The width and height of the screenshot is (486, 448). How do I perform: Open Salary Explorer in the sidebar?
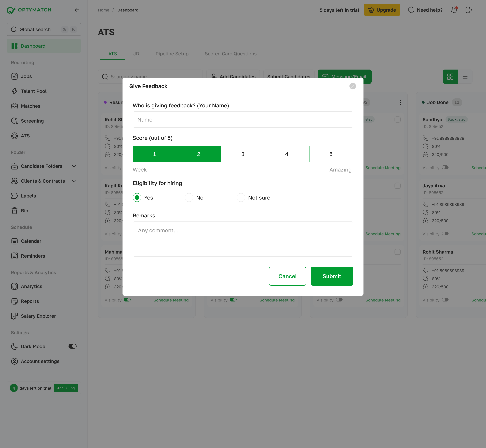click(x=38, y=316)
